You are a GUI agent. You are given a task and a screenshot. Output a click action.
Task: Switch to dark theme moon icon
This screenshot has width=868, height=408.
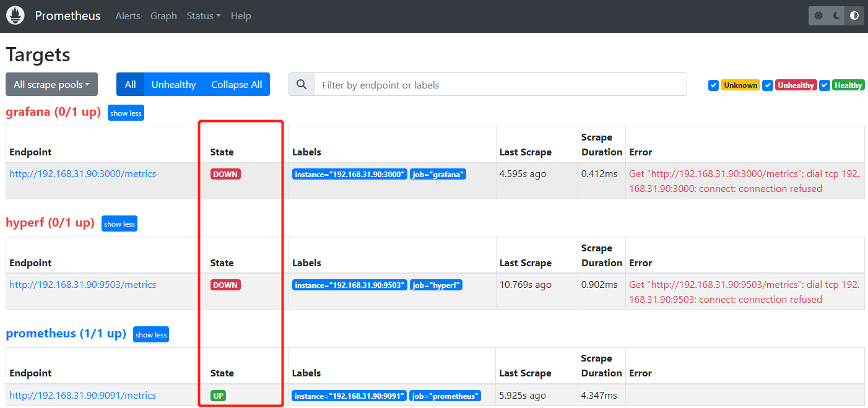pos(836,16)
